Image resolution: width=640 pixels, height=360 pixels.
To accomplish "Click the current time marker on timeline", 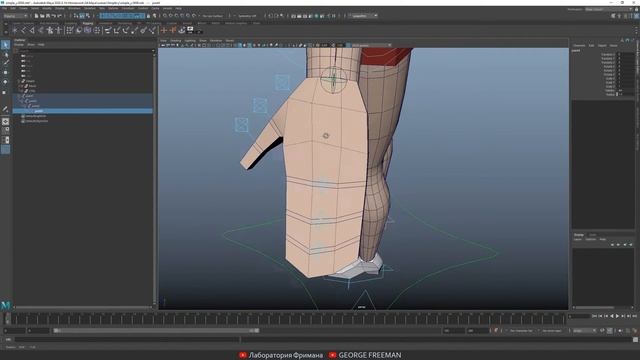I will 8,318.
